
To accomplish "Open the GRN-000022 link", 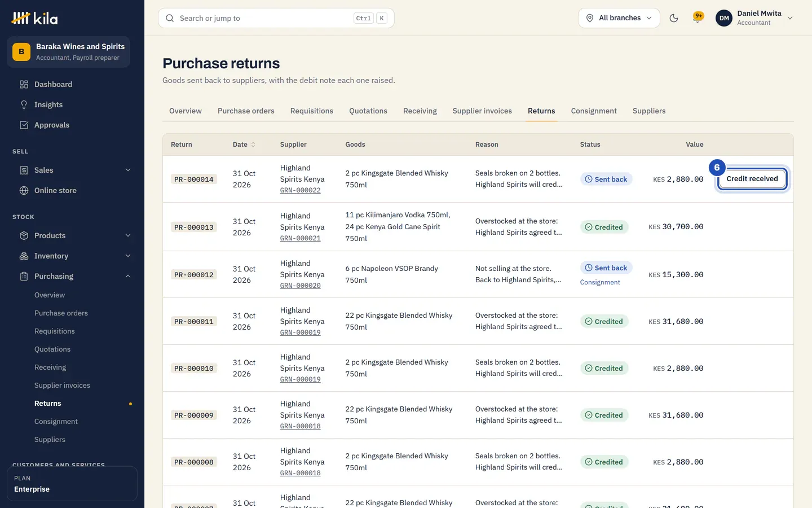I will tap(301, 191).
